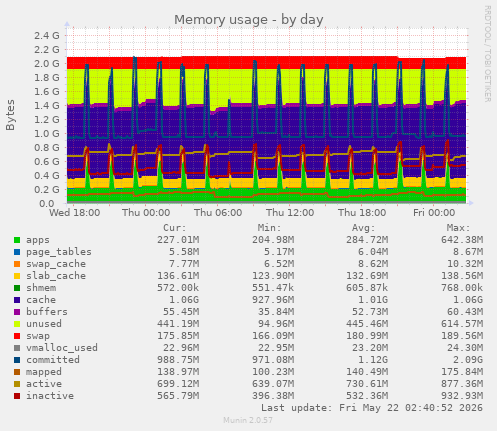Click the olive active legend swatch
Viewport: 497px width, 431px height.
tap(17, 384)
